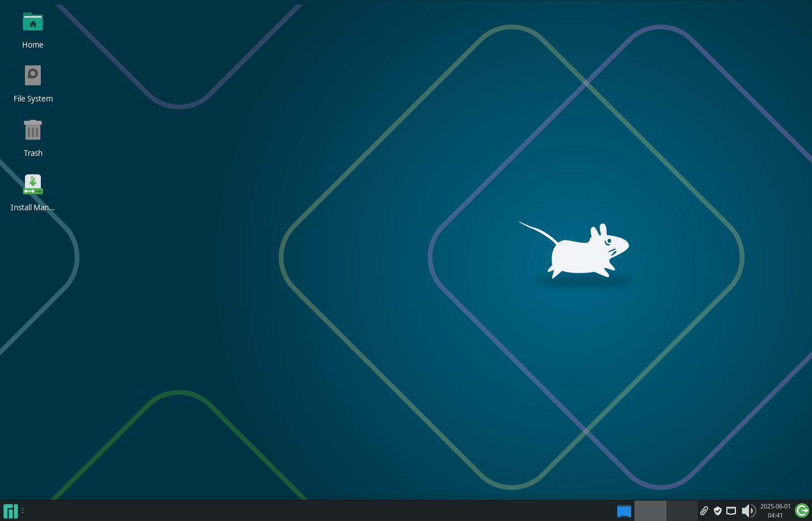Click the panel separator handle beside menu

23,511
